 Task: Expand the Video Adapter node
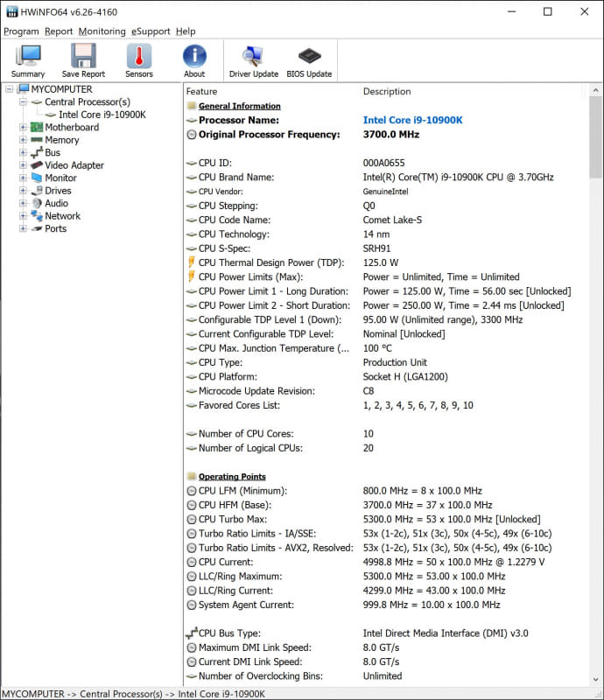tap(23, 165)
